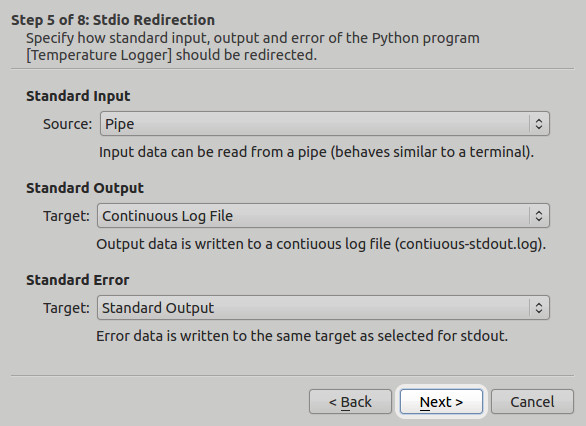The width and height of the screenshot is (586, 426).
Task: Click the Source: label
Action: point(67,124)
